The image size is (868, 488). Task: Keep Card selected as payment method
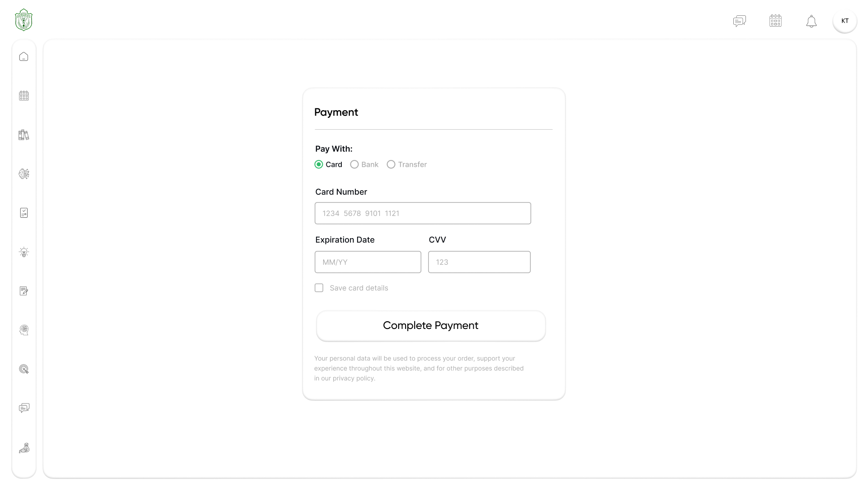[318, 164]
